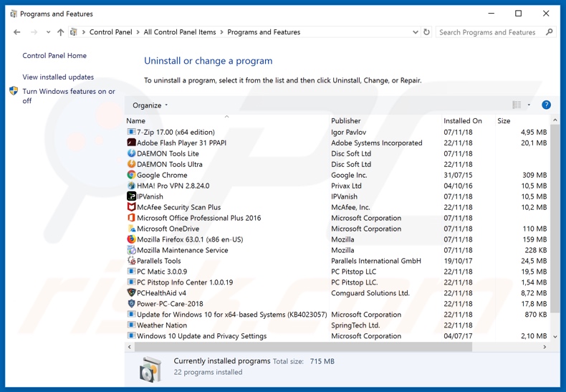The height and width of the screenshot is (392, 566).
Task: Click the PC Pitstop Info Center icon
Action: tap(131, 282)
